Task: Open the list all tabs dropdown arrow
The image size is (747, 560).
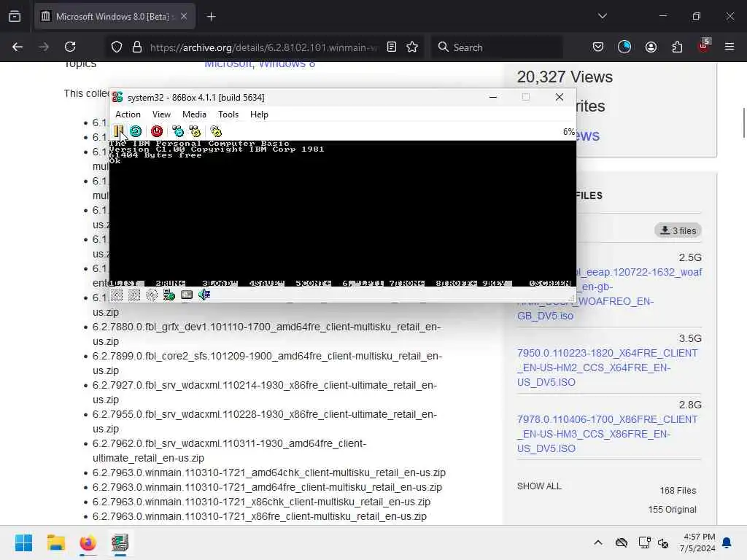Action: pos(603,17)
